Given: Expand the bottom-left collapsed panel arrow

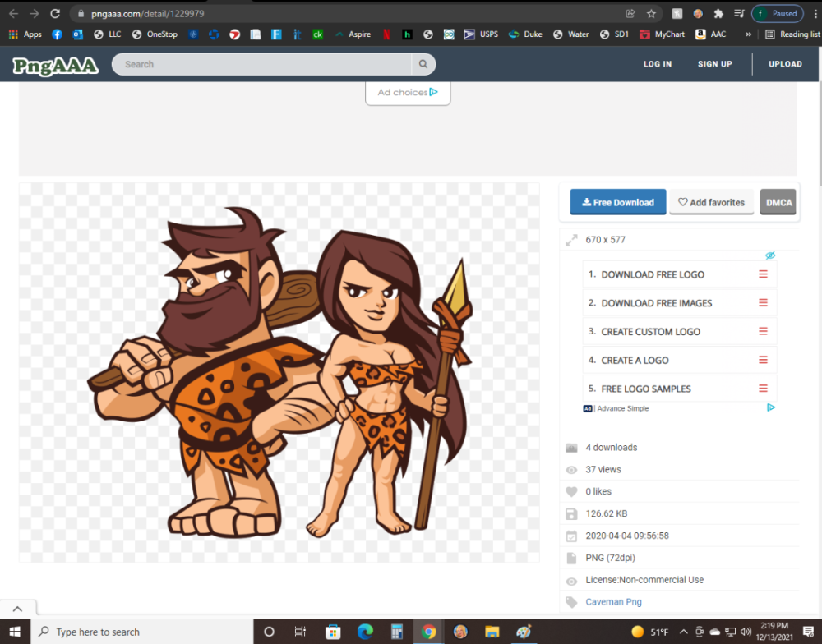Looking at the screenshot, I should [x=18, y=609].
